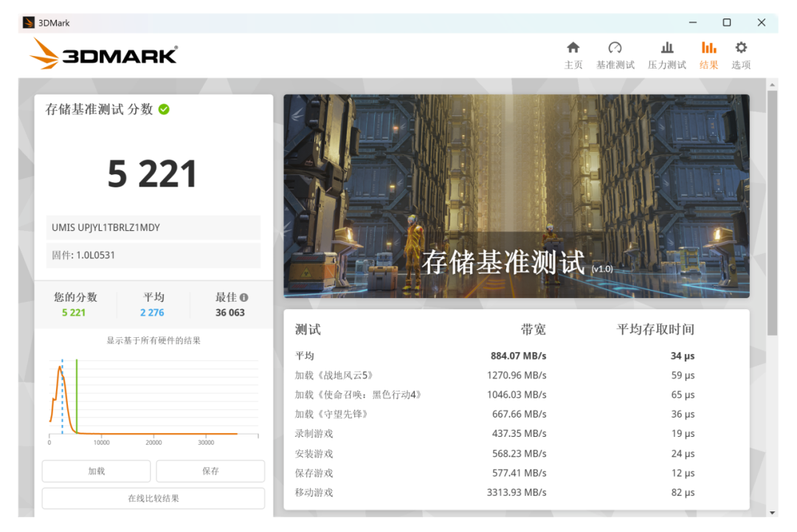The width and height of the screenshot is (797, 532).
Task: Click the average score value 2 276
Action: tap(152, 313)
